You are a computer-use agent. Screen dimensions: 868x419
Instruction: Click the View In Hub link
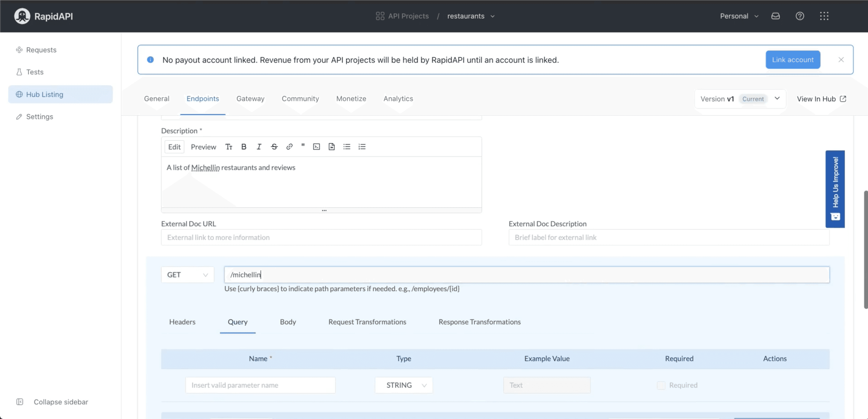click(821, 99)
